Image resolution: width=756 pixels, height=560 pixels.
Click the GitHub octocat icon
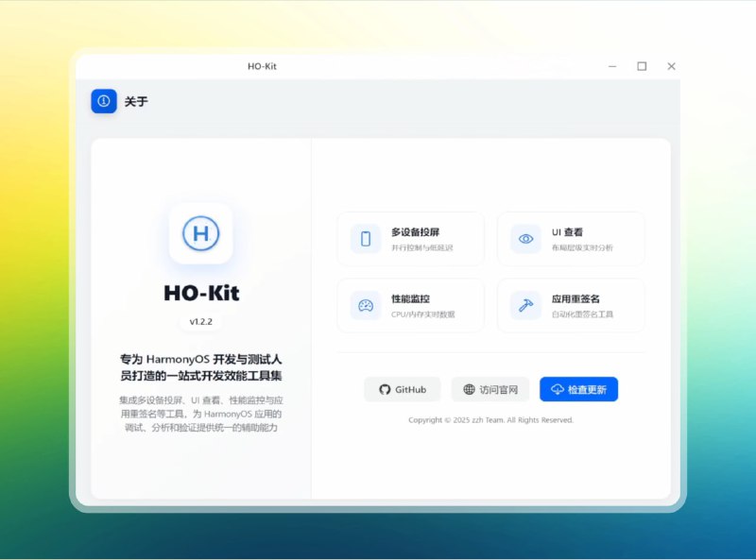(x=385, y=390)
